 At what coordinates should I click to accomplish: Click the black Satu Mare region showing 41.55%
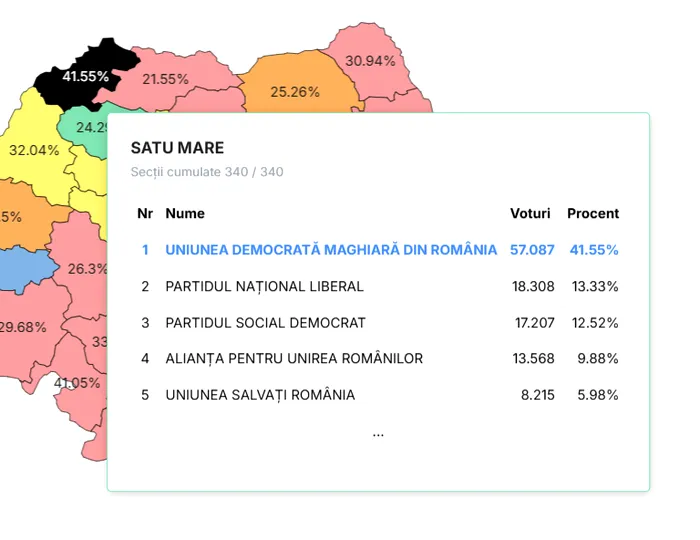[84, 75]
